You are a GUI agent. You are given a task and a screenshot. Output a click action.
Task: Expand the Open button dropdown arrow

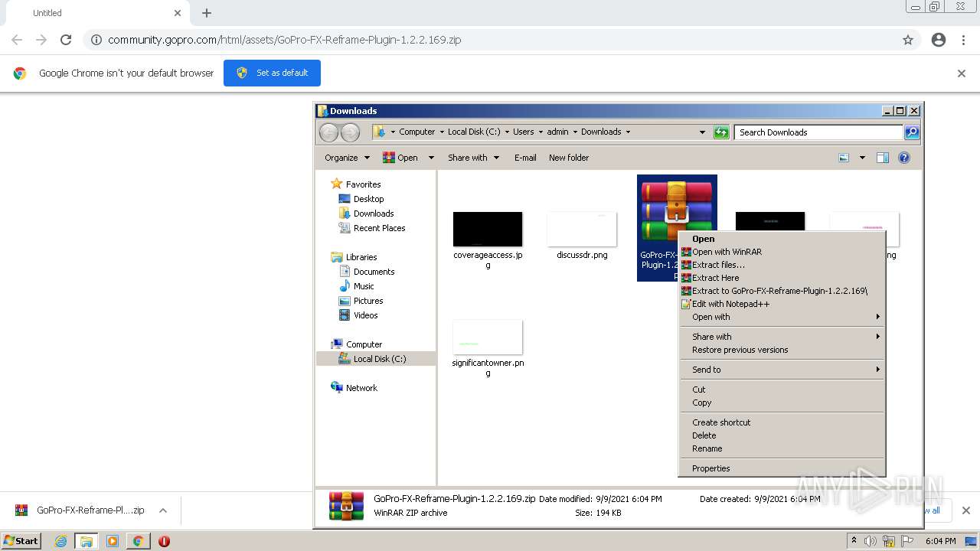(431, 158)
